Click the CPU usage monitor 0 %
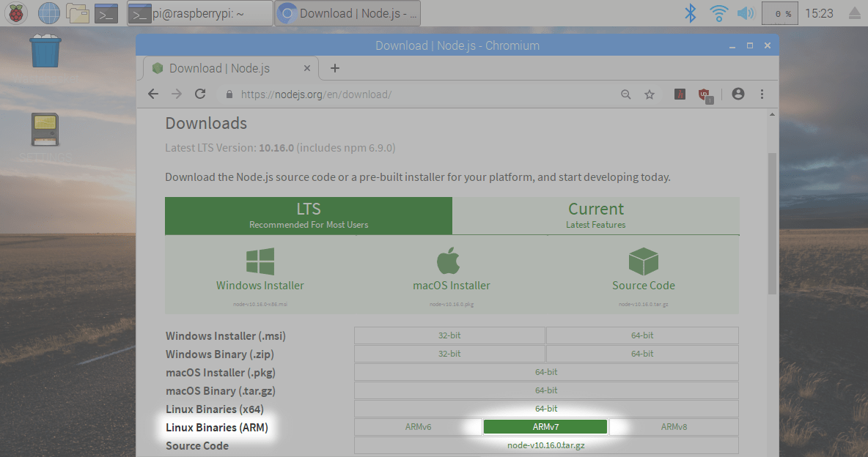The image size is (868, 457). click(x=780, y=13)
